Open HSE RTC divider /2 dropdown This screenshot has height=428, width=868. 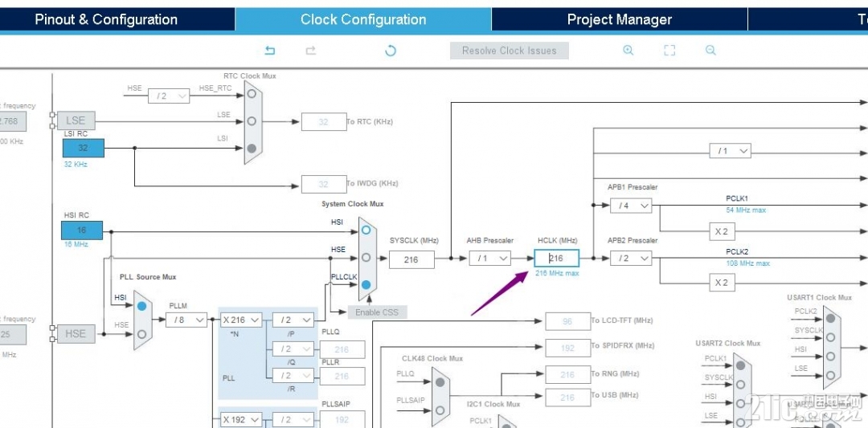(169, 96)
